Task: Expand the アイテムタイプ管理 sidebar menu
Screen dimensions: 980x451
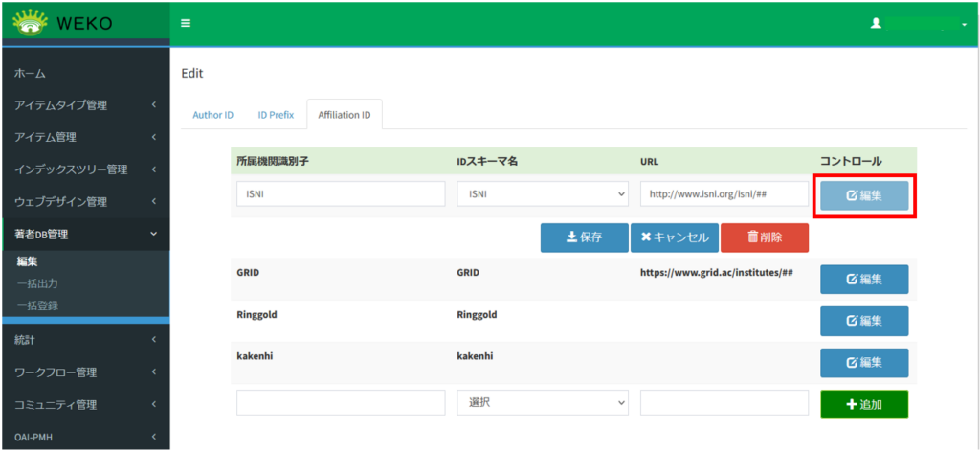Action: click(84, 105)
